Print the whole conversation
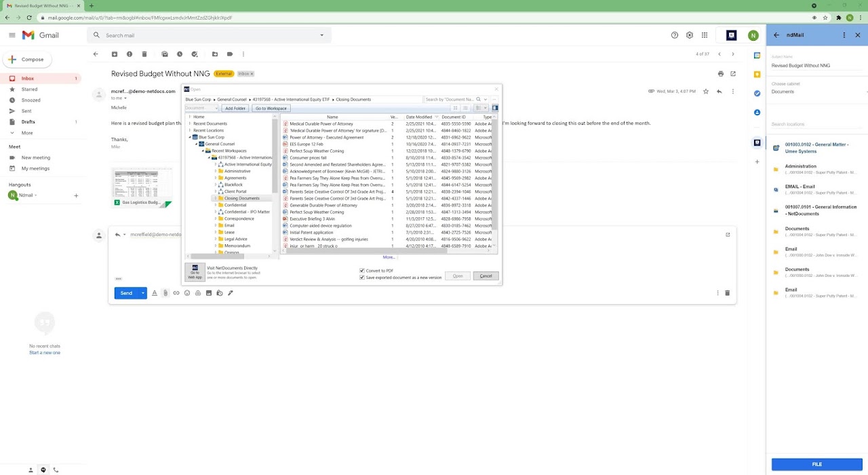Screen dimensions: 868x475 pyautogui.click(x=721, y=73)
